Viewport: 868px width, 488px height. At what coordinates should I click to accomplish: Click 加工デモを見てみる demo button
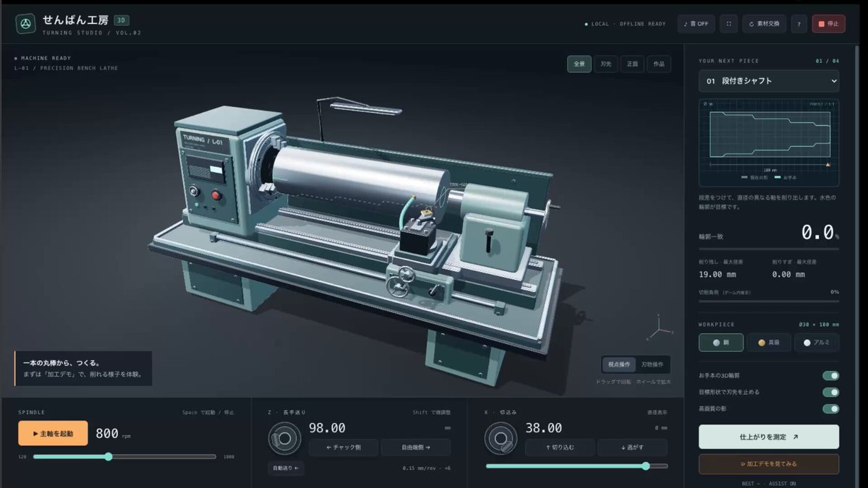769,463
